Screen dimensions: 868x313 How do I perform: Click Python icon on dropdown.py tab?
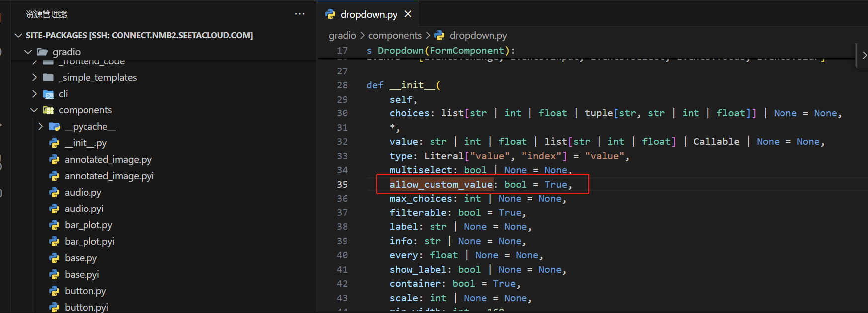click(330, 14)
